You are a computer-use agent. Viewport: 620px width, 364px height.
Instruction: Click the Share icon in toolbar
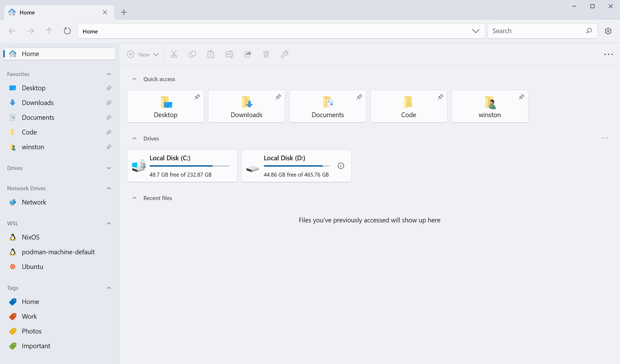[248, 54]
